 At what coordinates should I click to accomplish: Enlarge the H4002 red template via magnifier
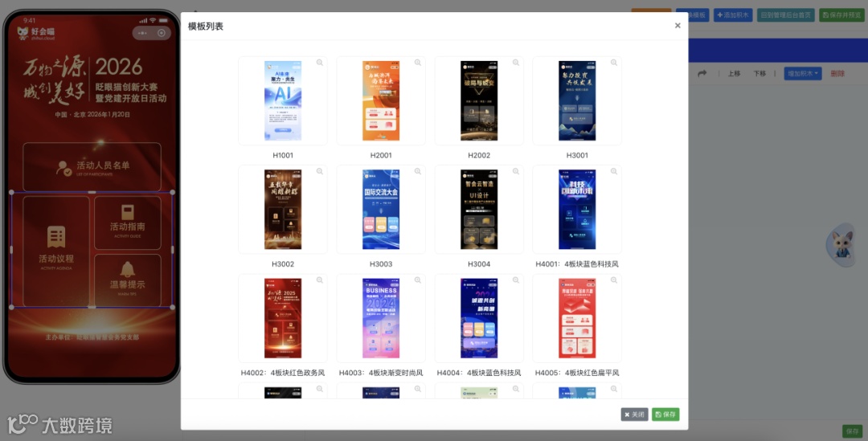coord(319,280)
